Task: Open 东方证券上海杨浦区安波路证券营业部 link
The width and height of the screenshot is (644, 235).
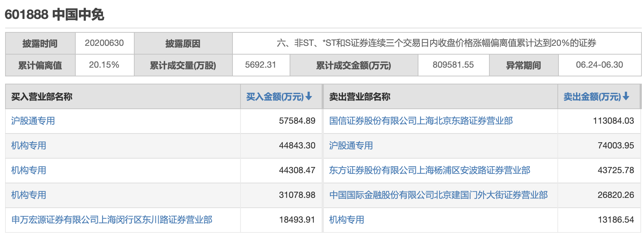Action: pyautogui.click(x=430, y=170)
